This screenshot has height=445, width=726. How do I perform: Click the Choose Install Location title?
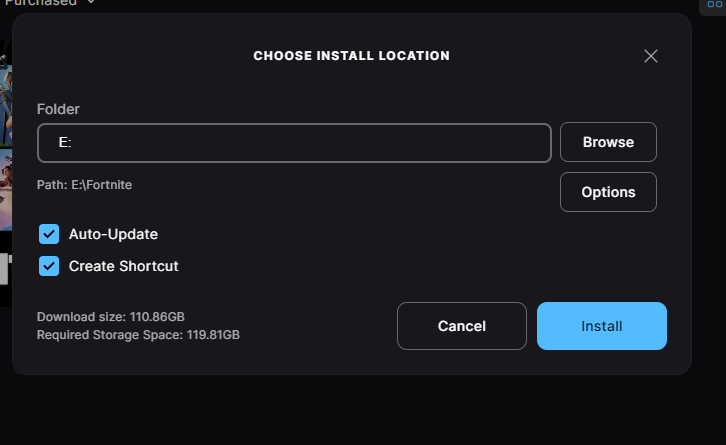351,56
